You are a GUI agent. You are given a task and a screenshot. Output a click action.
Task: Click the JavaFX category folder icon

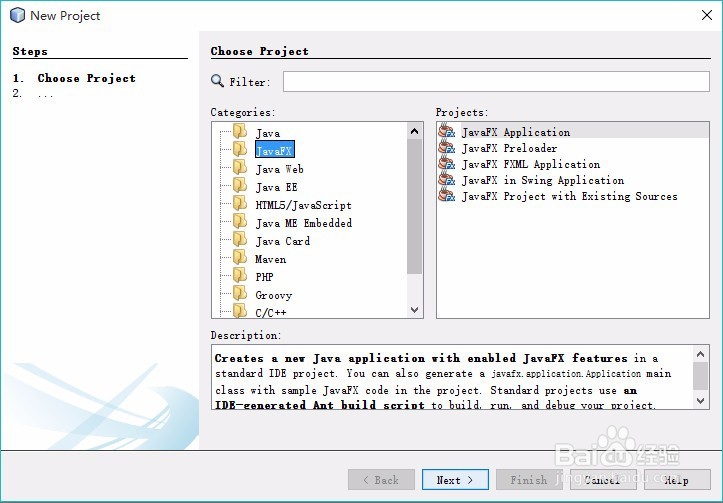point(240,149)
